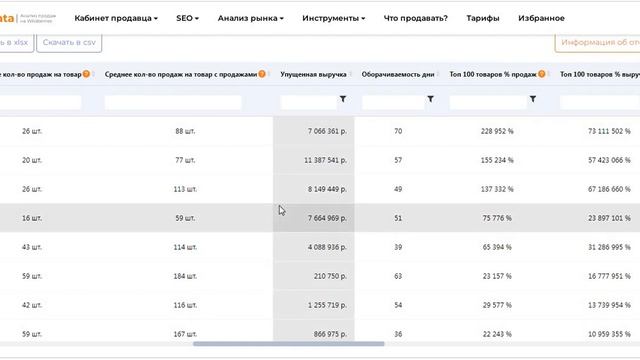640x360 pixels.
Task: Click the value 155 234 %
Action: tap(497, 160)
